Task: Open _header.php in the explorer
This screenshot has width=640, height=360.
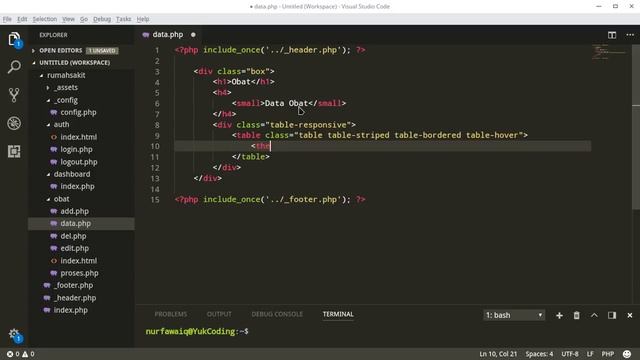Action: [x=75, y=298]
